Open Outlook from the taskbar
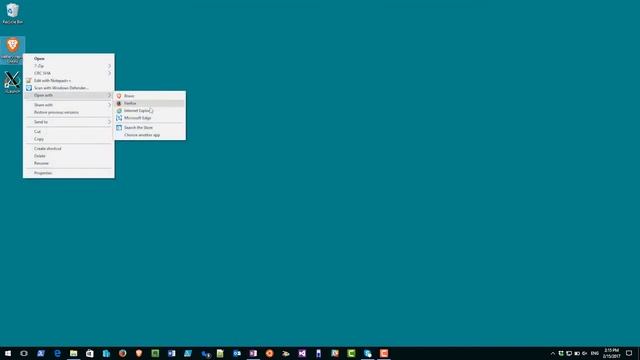Image resolution: width=640 pixels, height=360 pixels. click(237, 353)
